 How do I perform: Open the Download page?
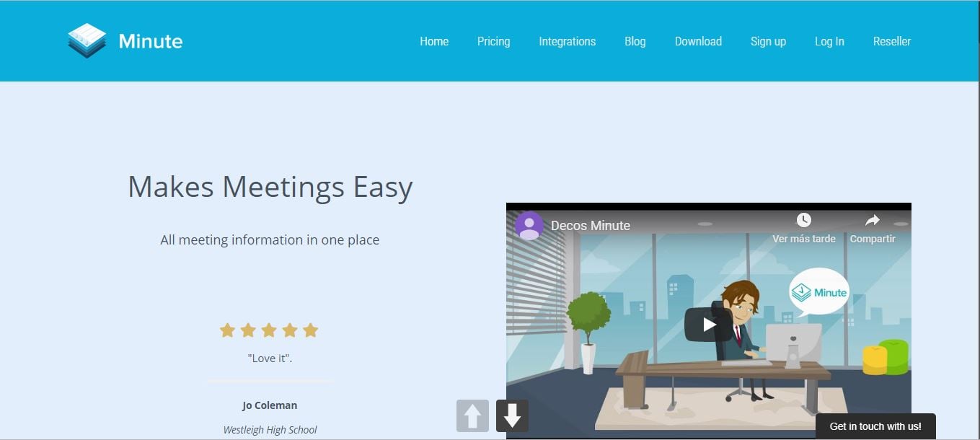click(x=698, y=41)
